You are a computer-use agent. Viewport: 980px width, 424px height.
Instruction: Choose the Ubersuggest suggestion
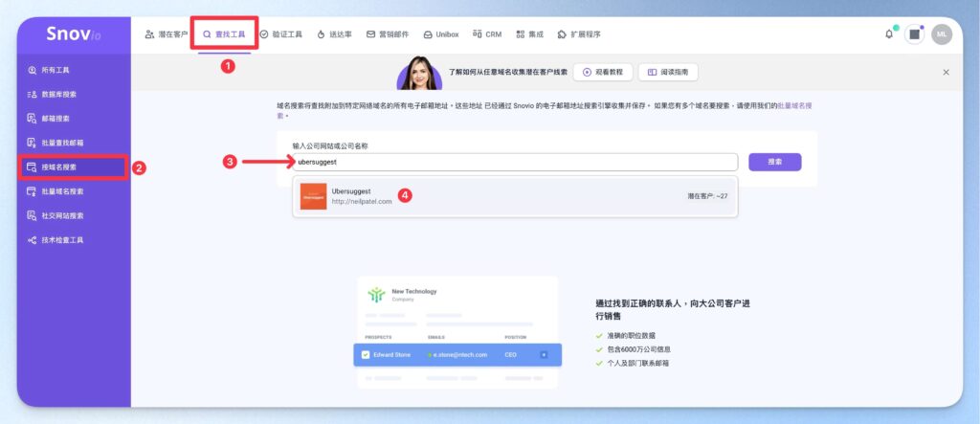coord(515,196)
